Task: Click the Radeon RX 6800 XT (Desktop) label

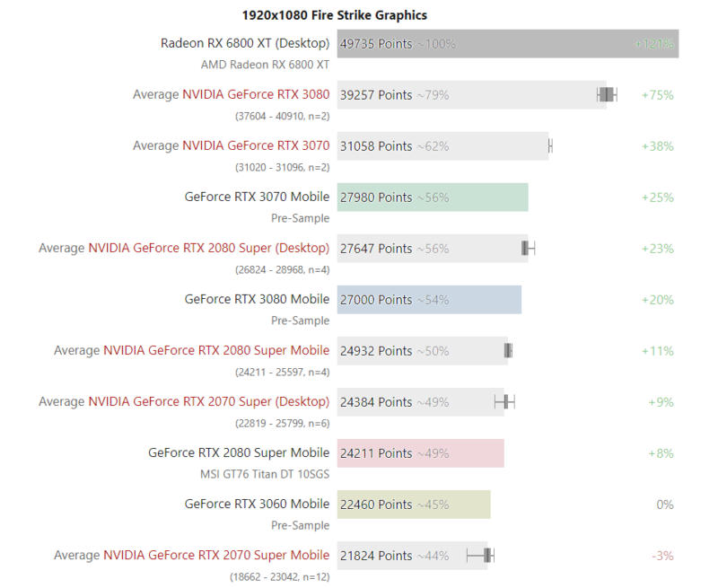Action: pos(245,43)
